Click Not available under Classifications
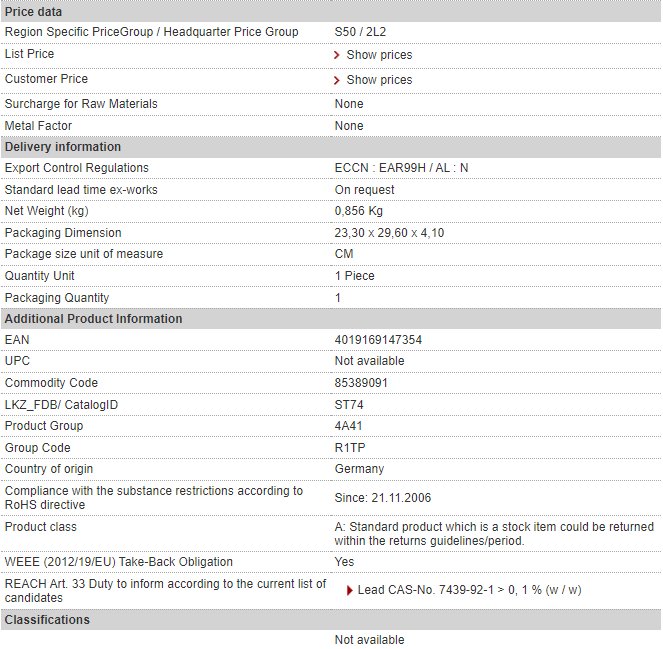The image size is (663, 649). [x=370, y=640]
